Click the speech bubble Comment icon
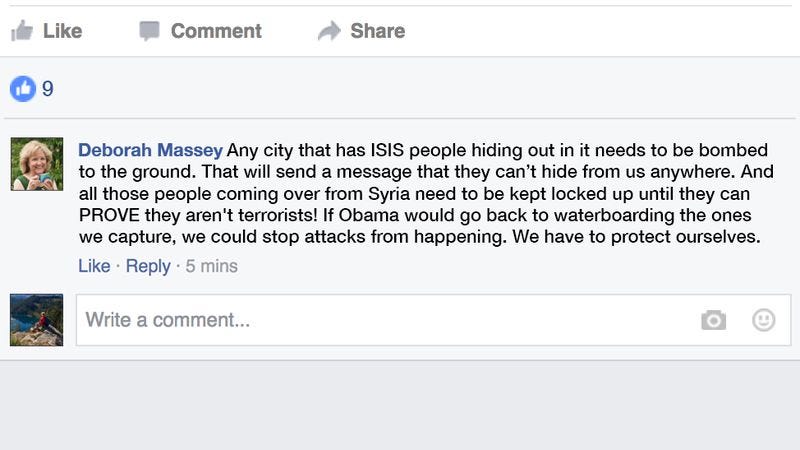This screenshot has height=450, width=800. [149, 31]
